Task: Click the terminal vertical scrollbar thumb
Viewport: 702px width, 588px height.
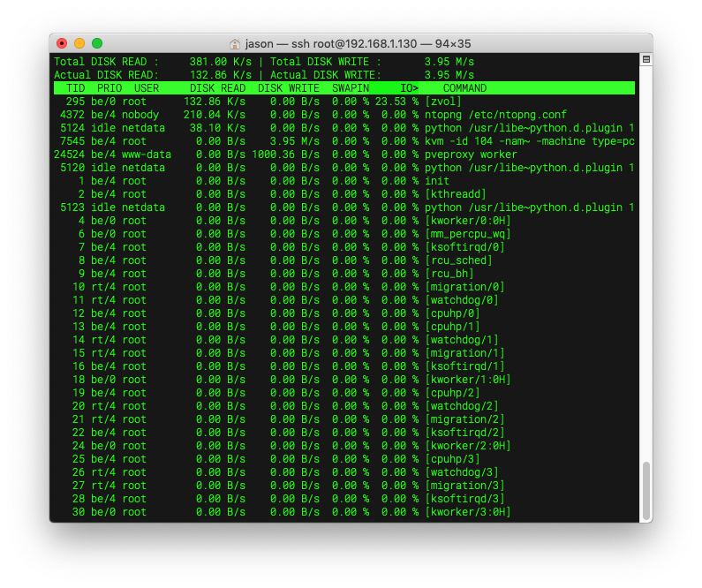Action: tap(645, 491)
